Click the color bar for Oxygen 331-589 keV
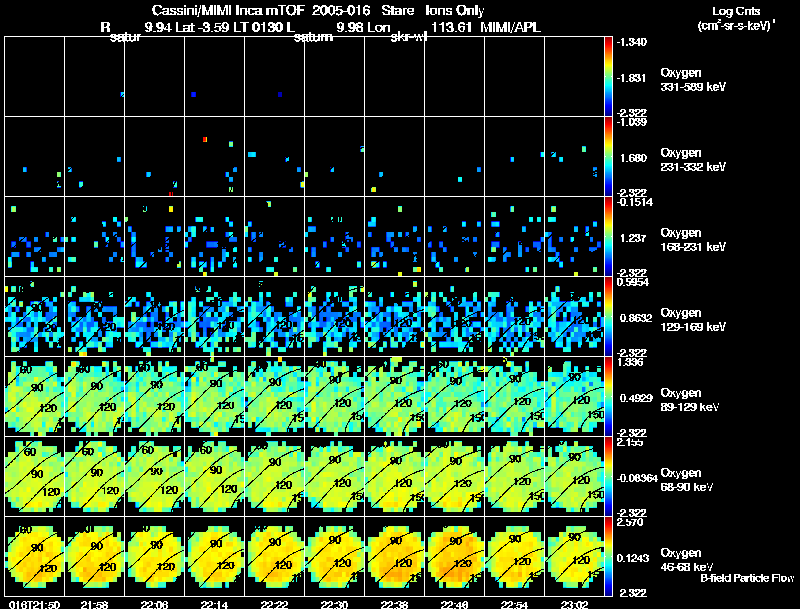Image resolution: width=800 pixels, height=609 pixels. point(609,77)
